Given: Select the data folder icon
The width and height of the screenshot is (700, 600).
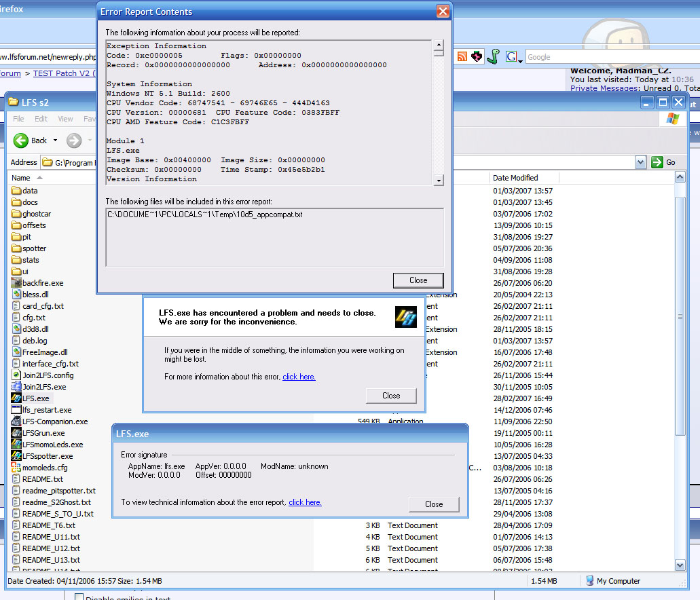Looking at the screenshot, I should [x=16, y=191].
